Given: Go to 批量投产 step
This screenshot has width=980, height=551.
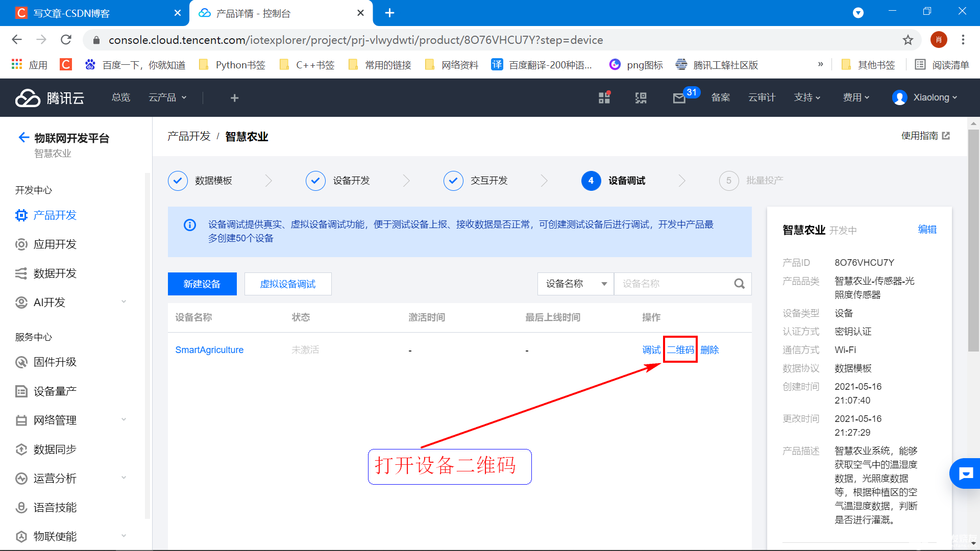Looking at the screenshot, I should (751, 181).
